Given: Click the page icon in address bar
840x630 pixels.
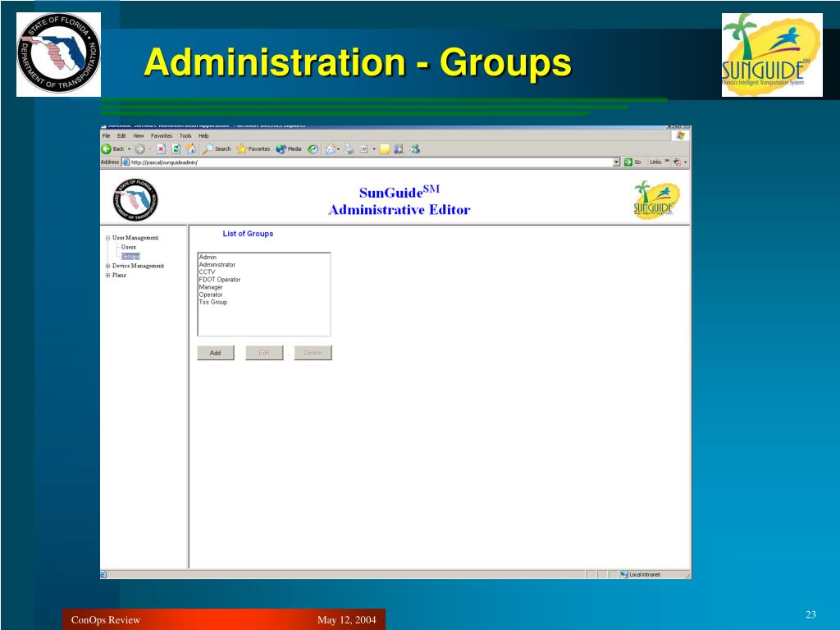Looking at the screenshot, I should pos(126,162).
